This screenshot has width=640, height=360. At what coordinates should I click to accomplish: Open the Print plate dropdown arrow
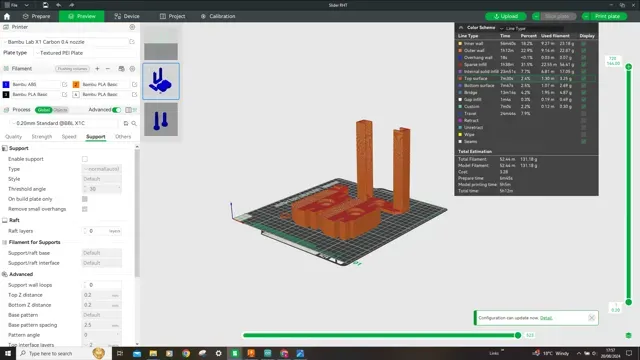pos(586,16)
